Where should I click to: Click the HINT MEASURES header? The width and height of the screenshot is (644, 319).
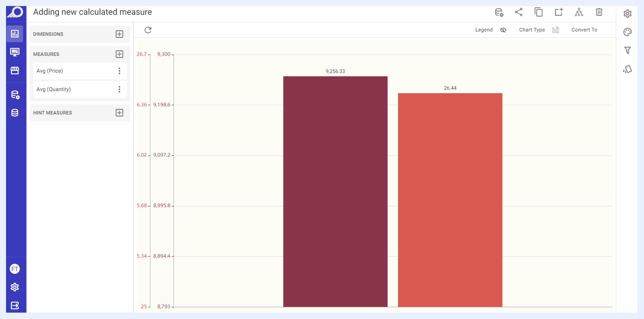tap(53, 113)
